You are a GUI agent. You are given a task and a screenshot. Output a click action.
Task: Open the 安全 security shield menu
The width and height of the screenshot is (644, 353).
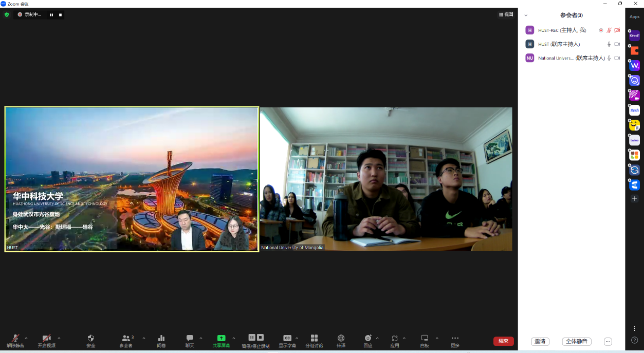(x=91, y=340)
